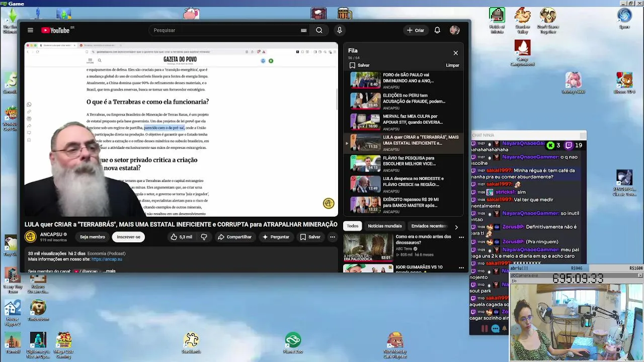
Task: Select queued LULA quer CRIAR a TERRABRÁS
Action: coord(404,143)
